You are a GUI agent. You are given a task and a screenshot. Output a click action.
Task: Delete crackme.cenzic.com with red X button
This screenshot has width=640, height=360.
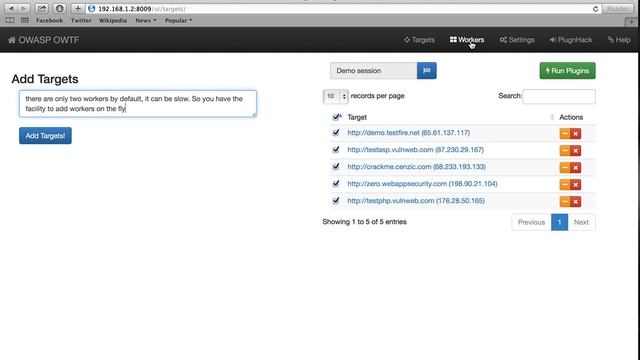(576, 167)
